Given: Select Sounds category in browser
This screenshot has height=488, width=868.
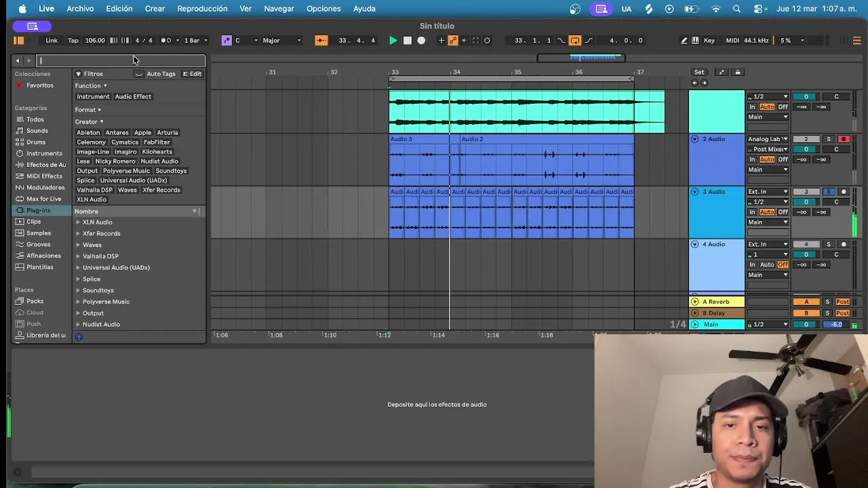Looking at the screenshot, I should tap(37, 131).
